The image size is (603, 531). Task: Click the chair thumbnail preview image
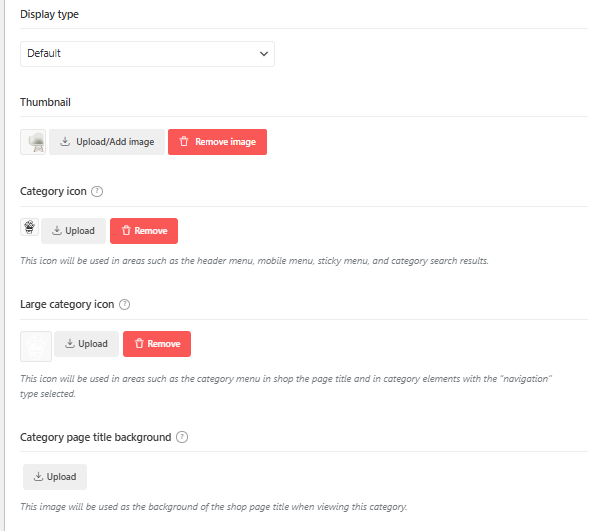[33, 142]
